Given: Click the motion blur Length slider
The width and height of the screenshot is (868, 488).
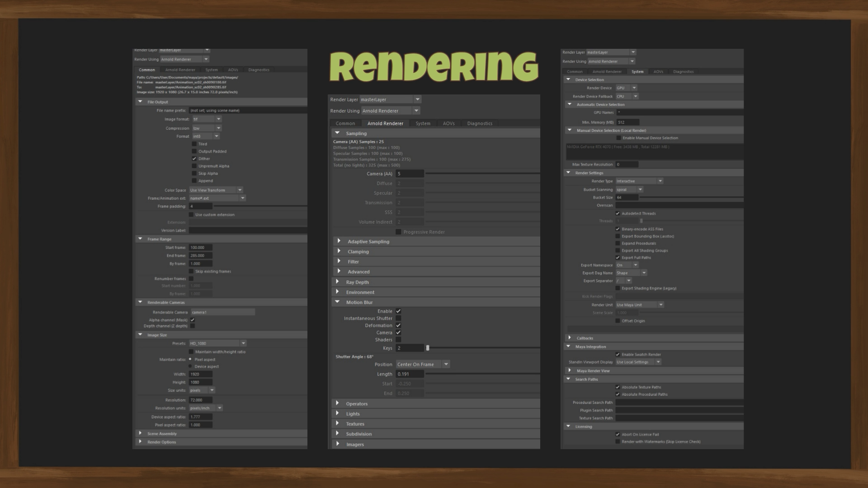Looking at the screenshot, I should click(482, 374).
